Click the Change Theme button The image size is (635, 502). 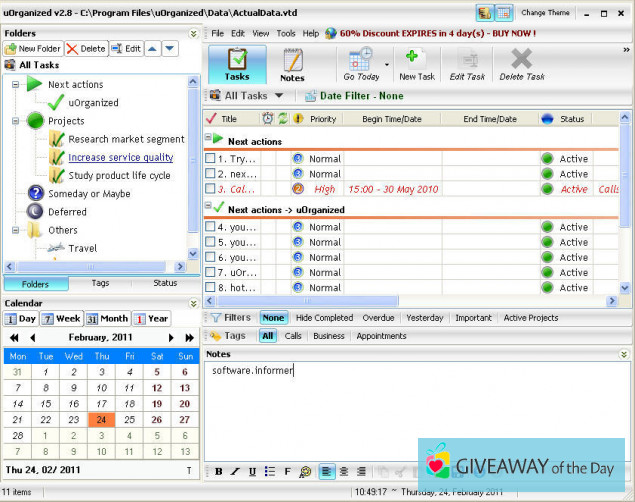(546, 13)
